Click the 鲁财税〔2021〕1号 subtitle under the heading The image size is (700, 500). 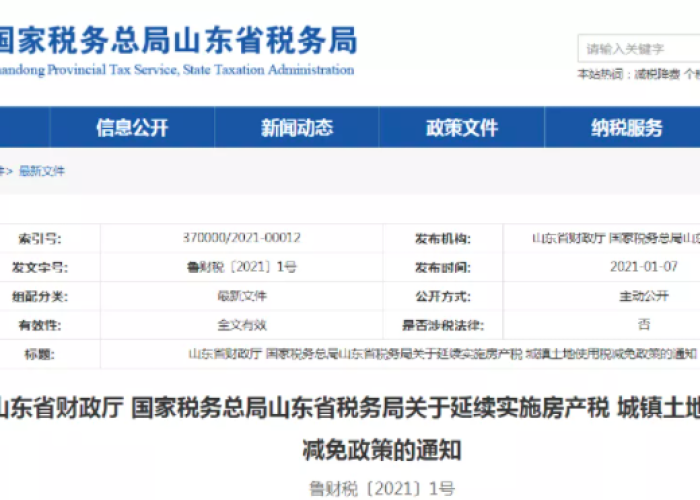point(382,489)
